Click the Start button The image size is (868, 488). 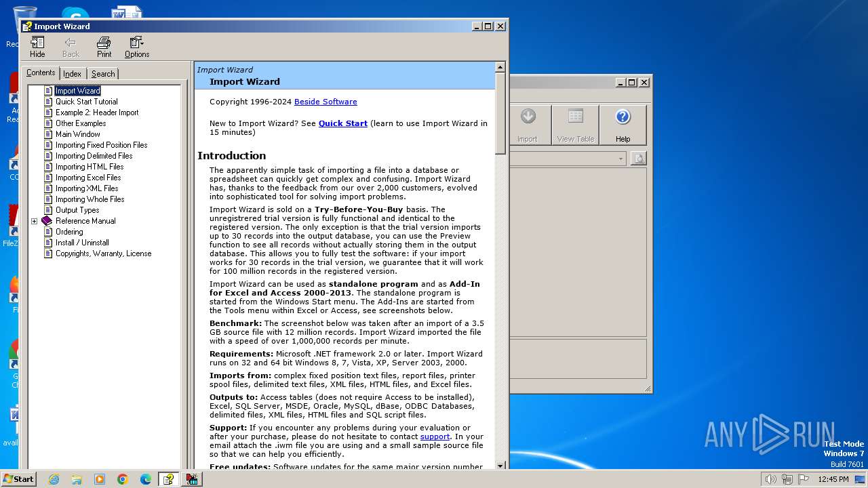(x=19, y=479)
